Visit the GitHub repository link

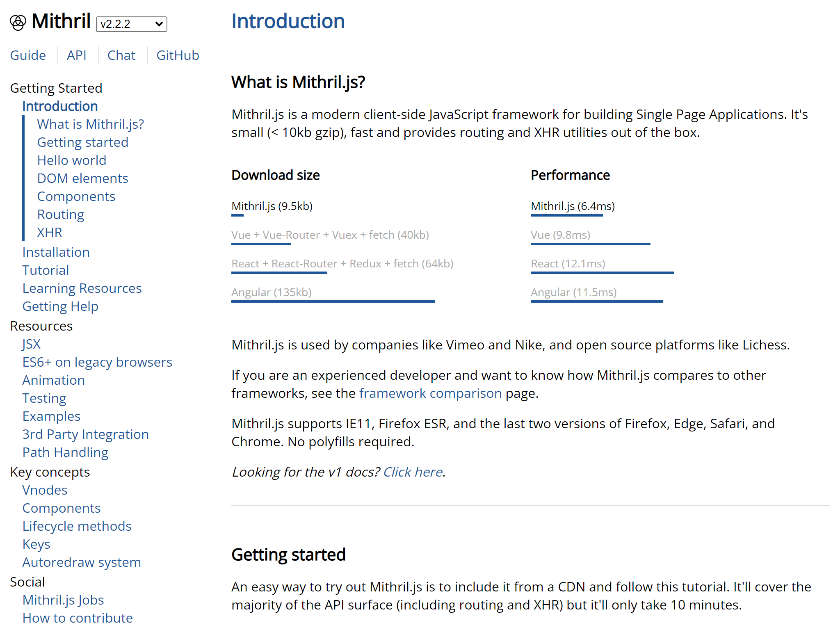pyautogui.click(x=178, y=55)
